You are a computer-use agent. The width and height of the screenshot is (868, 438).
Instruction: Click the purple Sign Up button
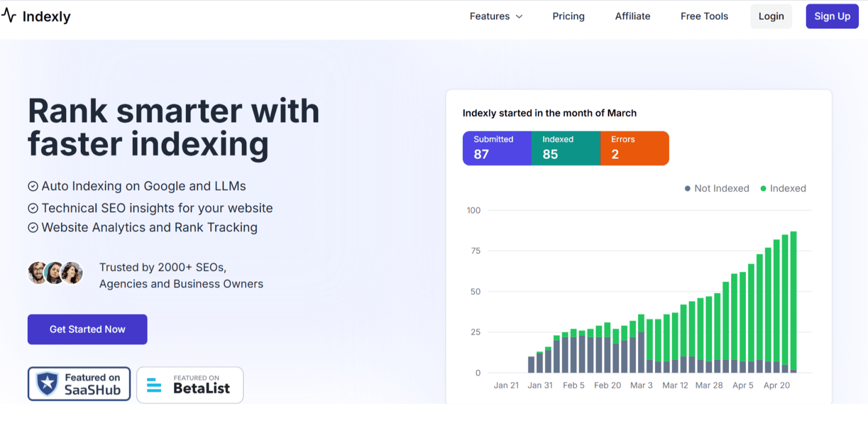click(832, 16)
